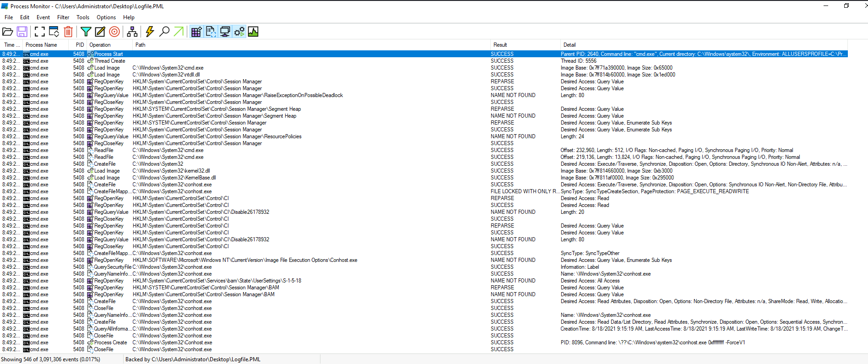Viewport: 868px width, 364px height.
Task: Click the 'Information: Label' detail cell
Action: pos(580,267)
